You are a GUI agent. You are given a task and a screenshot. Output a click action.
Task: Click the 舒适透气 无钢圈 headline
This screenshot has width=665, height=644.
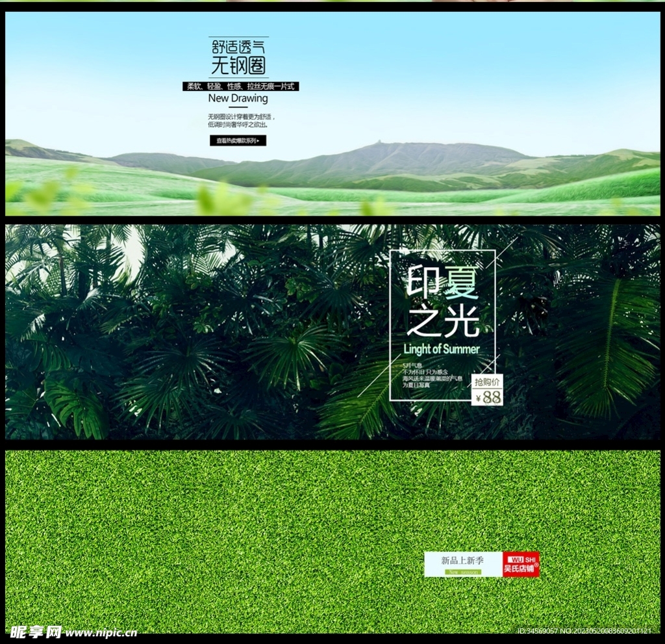238,57
